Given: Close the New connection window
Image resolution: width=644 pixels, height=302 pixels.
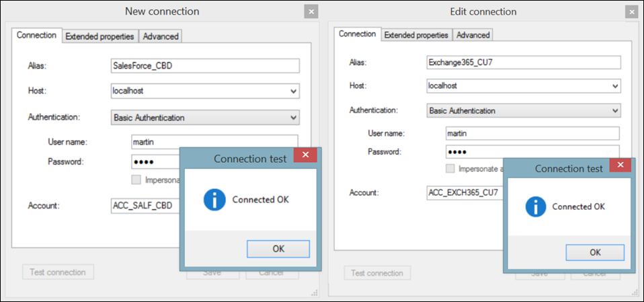Looking at the screenshot, I should pos(311,11).
